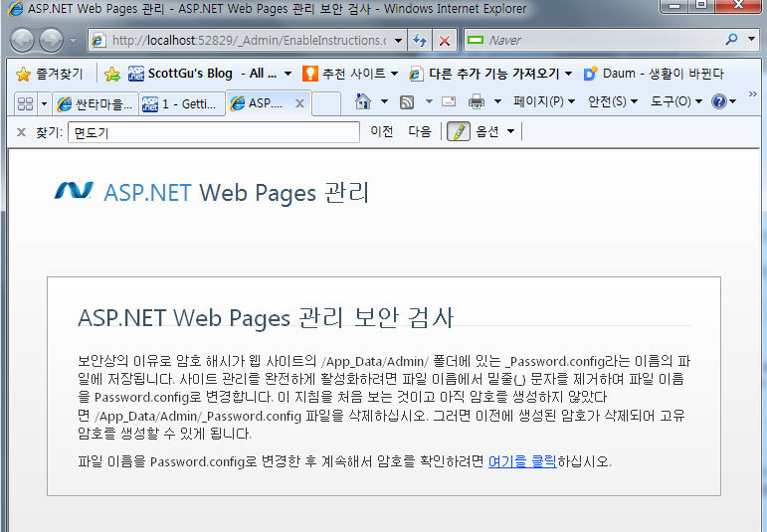This screenshot has width=767, height=532.
Task: Click the Read Mail envelope icon
Action: pos(449,101)
